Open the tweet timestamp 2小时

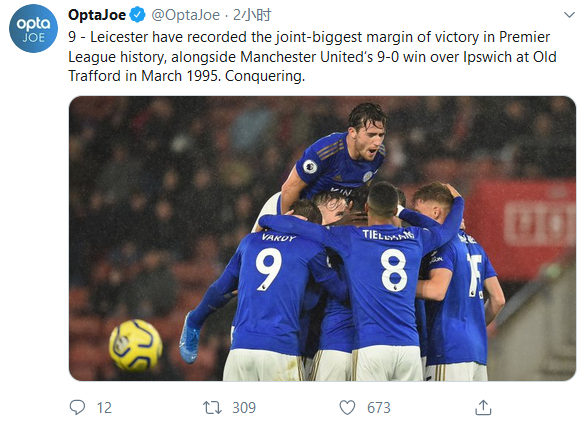coord(252,15)
